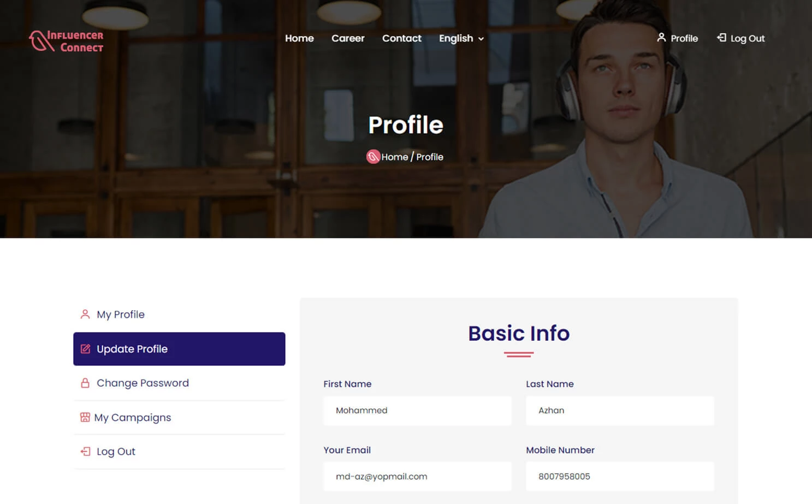Click the Log Out exit icon in header
Viewport: 812px width, 504px height.
point(722,38)
